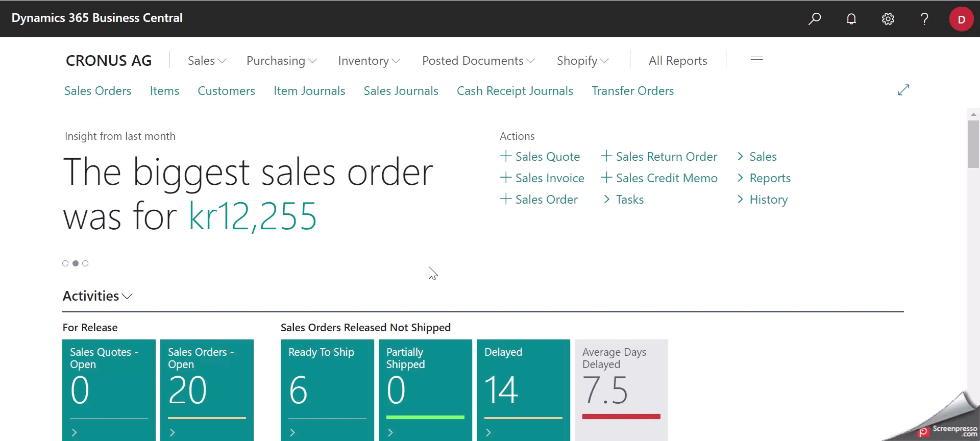Expand the page with the diagonal arrows icon
This screenshot has height=441, width=980.
(x=903, y=90)
